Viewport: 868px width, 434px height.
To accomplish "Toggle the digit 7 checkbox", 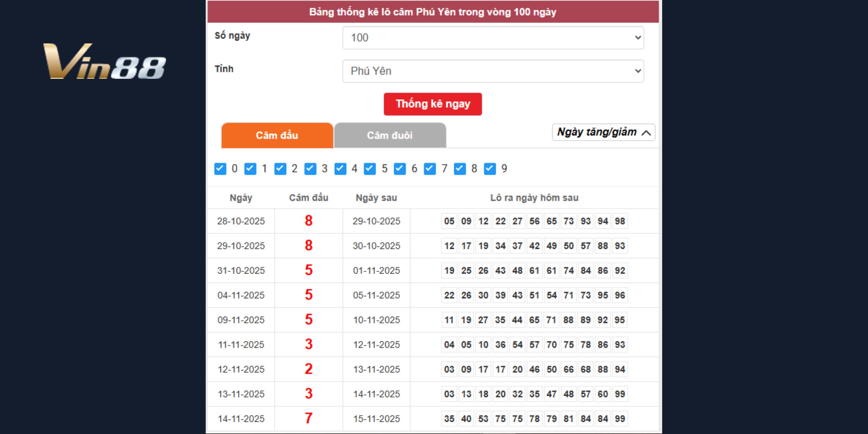I will click(x=430, y=169).
